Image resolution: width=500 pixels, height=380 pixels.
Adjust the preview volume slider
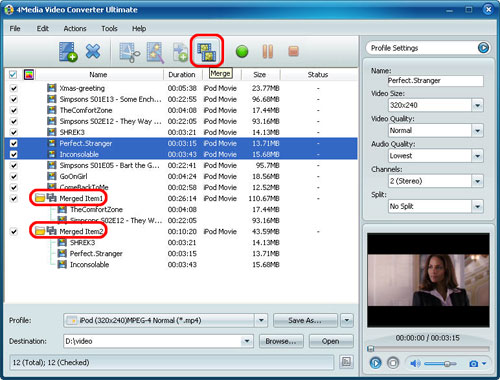click(441, 363)
